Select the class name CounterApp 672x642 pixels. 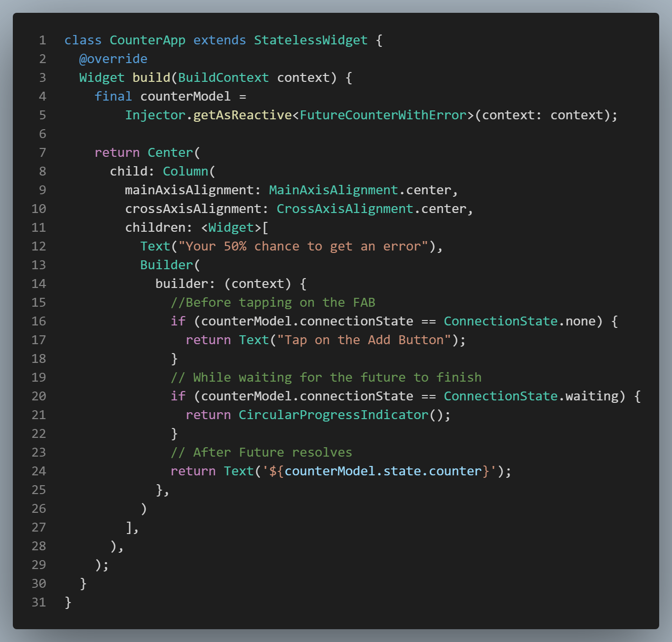click(x=148, y=40)
